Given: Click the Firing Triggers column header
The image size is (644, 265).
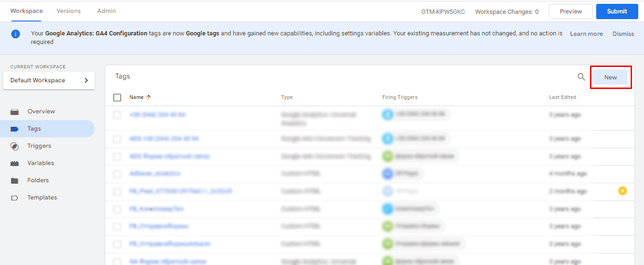Looking at the screenshot, I should pos(400,97).
